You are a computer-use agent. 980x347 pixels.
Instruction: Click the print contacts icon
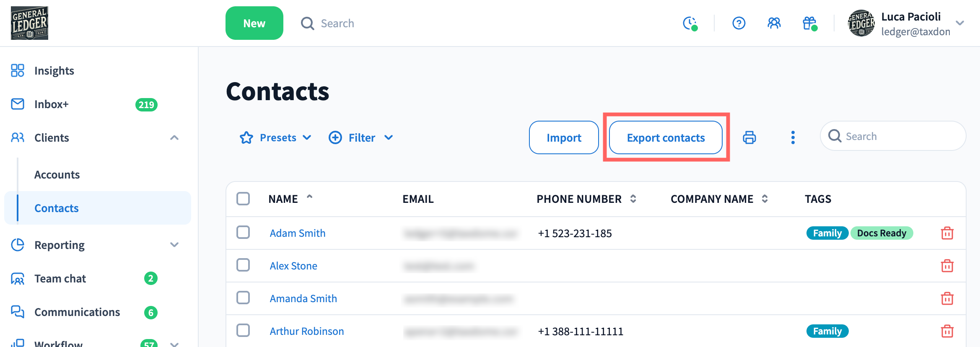[749, 137]
